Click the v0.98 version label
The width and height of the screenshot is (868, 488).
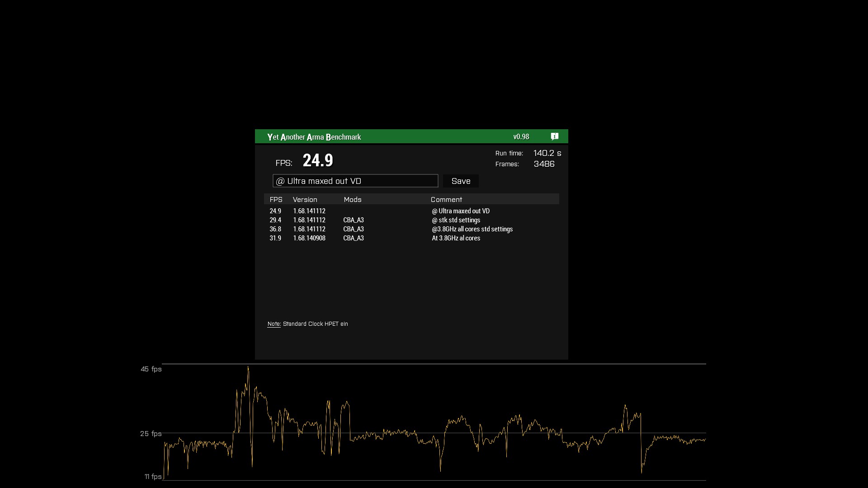[521, 136]
